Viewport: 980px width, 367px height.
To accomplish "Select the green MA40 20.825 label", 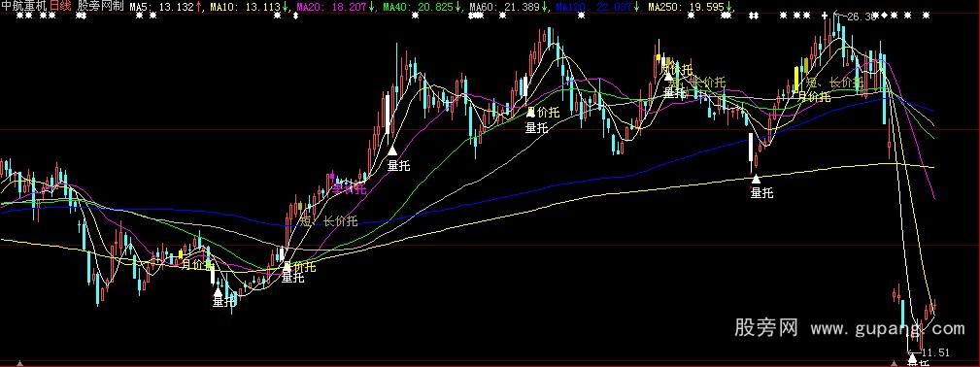I will click(422, 7).
